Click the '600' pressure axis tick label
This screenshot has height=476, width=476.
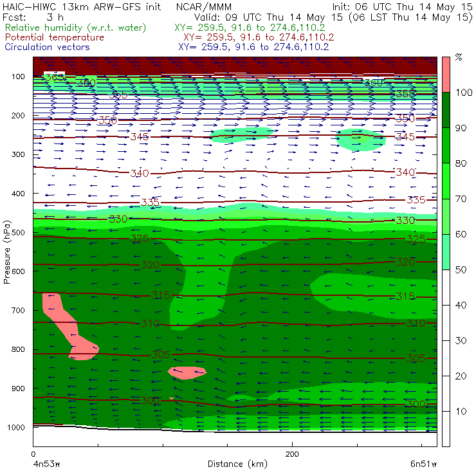[x=18, y=271]
